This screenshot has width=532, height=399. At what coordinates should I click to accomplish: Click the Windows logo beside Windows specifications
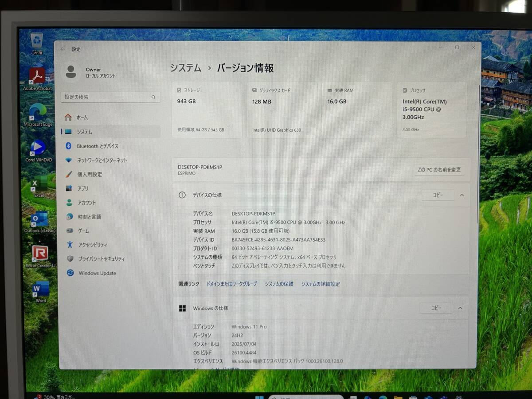click(182, 308)
